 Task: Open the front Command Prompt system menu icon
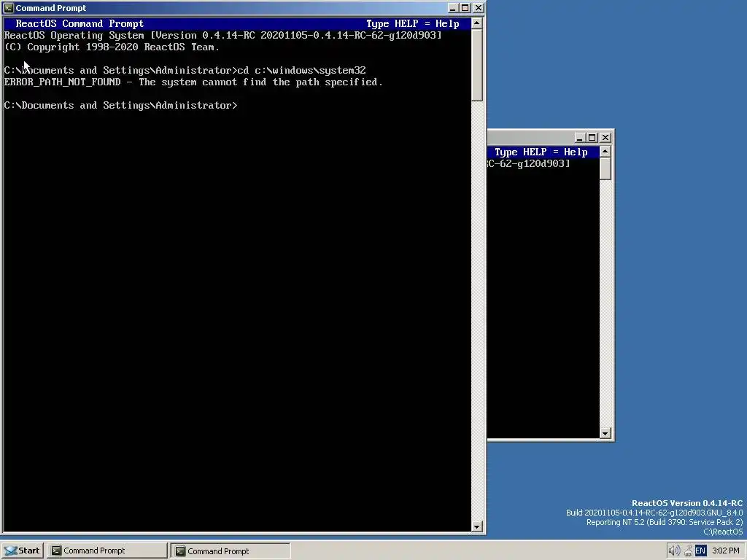coord(9,7)
